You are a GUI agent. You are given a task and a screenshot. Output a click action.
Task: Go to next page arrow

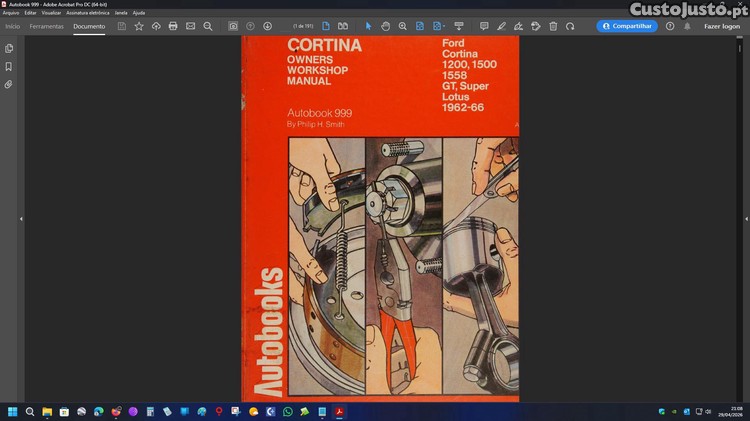tap(267, 26)
